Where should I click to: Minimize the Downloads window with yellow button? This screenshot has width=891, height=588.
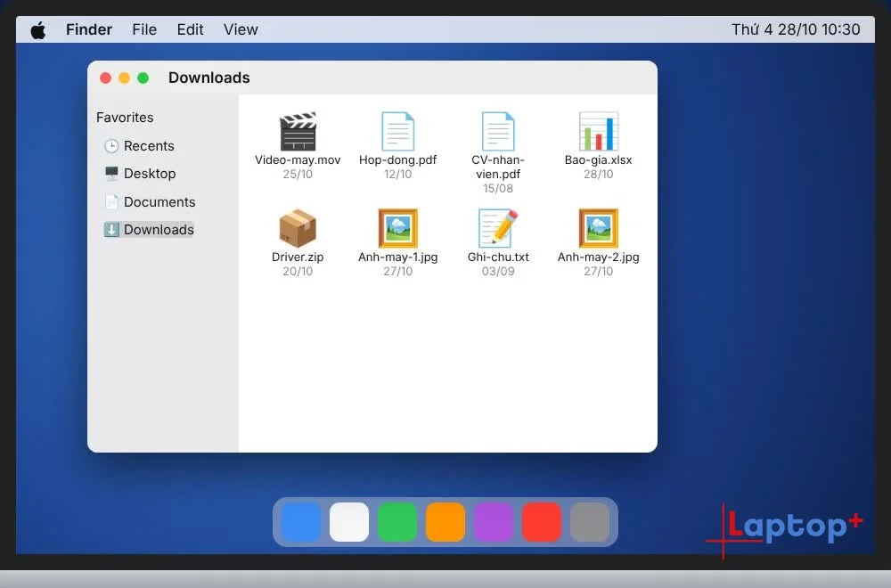(124, 78)
